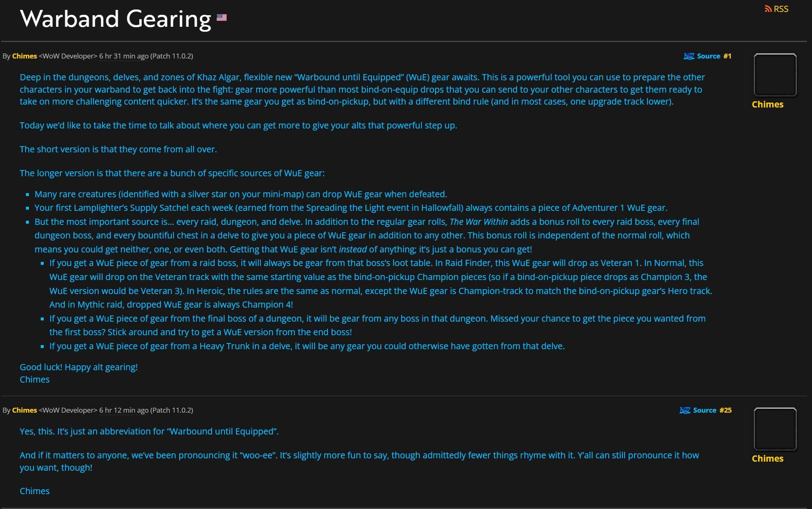Open the Source link of post #25
This screenshot has height=509, width=812.
point(704,410)
